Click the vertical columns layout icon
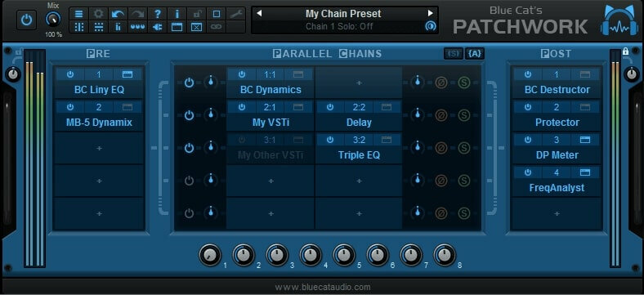Viewport: 644px width, 295px height. (x=78, y=27)
